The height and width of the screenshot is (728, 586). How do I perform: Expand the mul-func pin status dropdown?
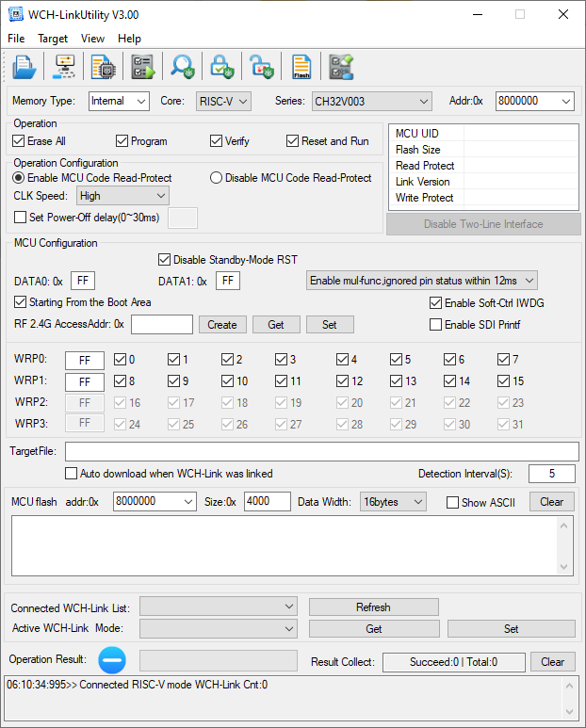[422, 281]
